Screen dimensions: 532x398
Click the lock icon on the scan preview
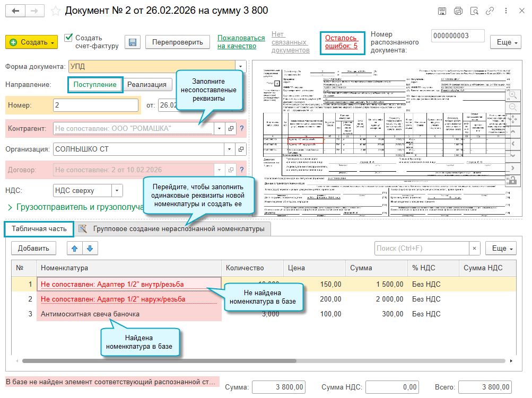point(512,180)
